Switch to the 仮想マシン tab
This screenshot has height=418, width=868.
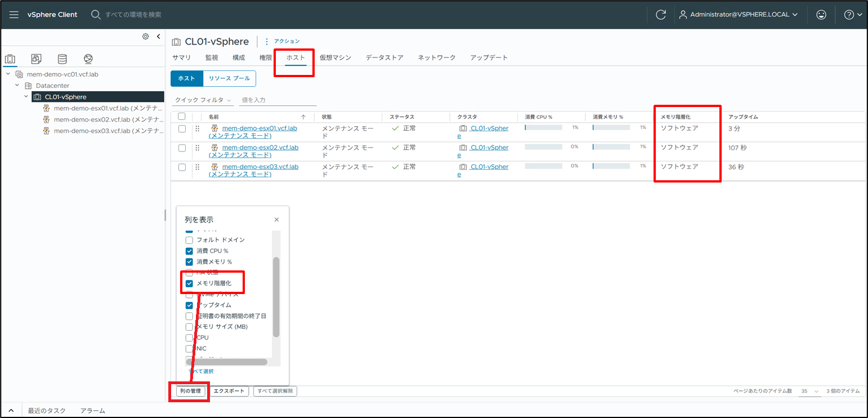(335, 57)
